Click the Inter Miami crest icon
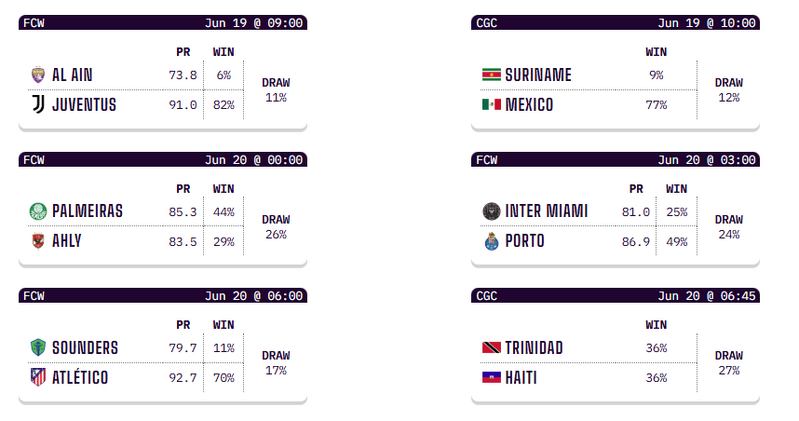 tap(490, 211)
